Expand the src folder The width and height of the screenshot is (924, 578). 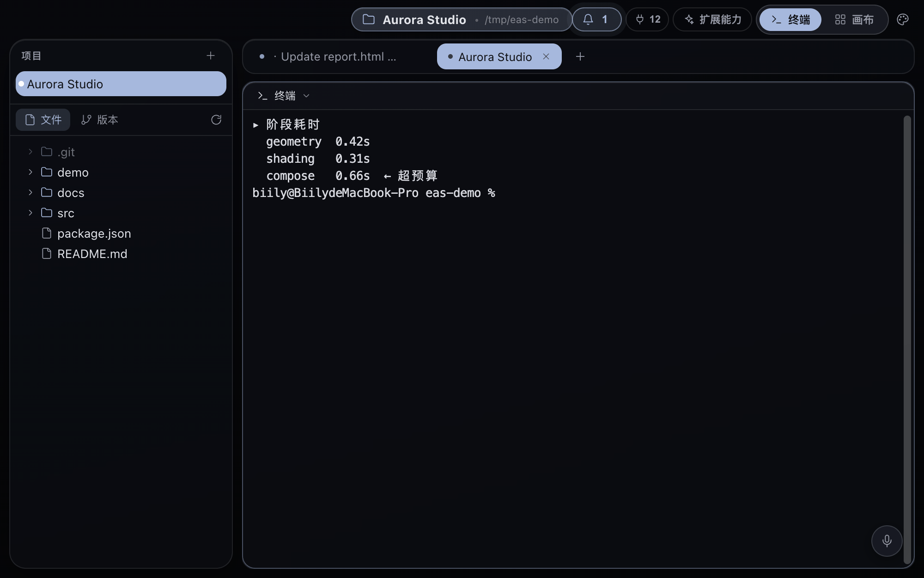coord(30,213)
